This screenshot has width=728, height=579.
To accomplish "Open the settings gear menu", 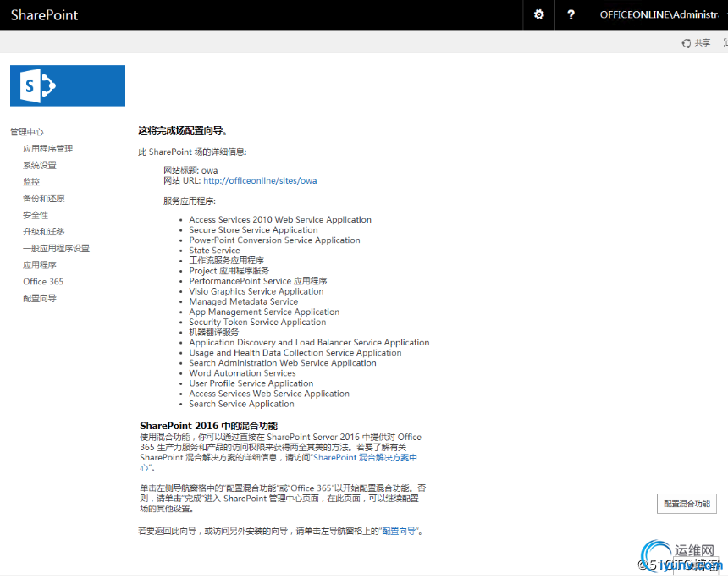I will click(x=538, y=15).
